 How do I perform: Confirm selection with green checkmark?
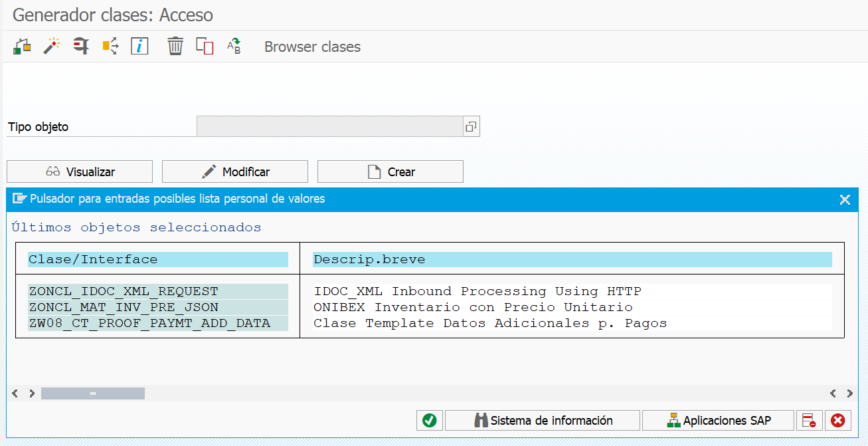[430, 420]
